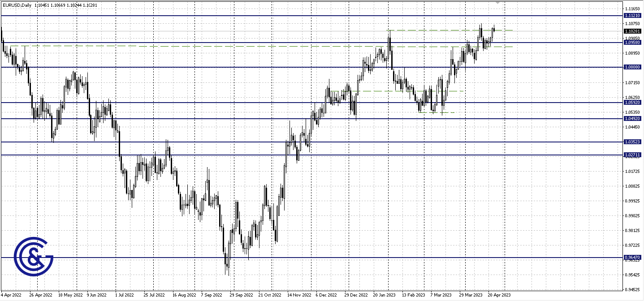This screenshot has width=644, height=301.
Task: Click the 1.09580 highlighted price label
Action: point(633,43)
